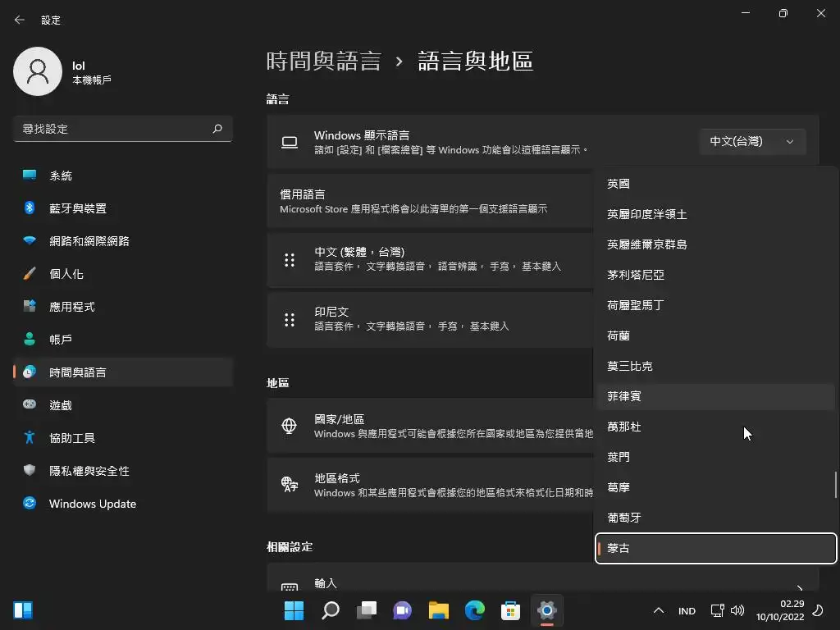Open Widgets button on taskbar
Image resolution: width=840 pixels, height=630 pixels.
pyautogui.click(x=23, y=610)
